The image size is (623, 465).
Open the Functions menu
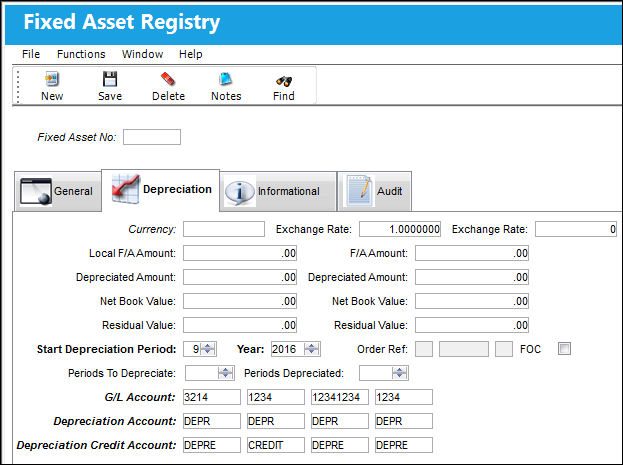[x=81, y=54]
